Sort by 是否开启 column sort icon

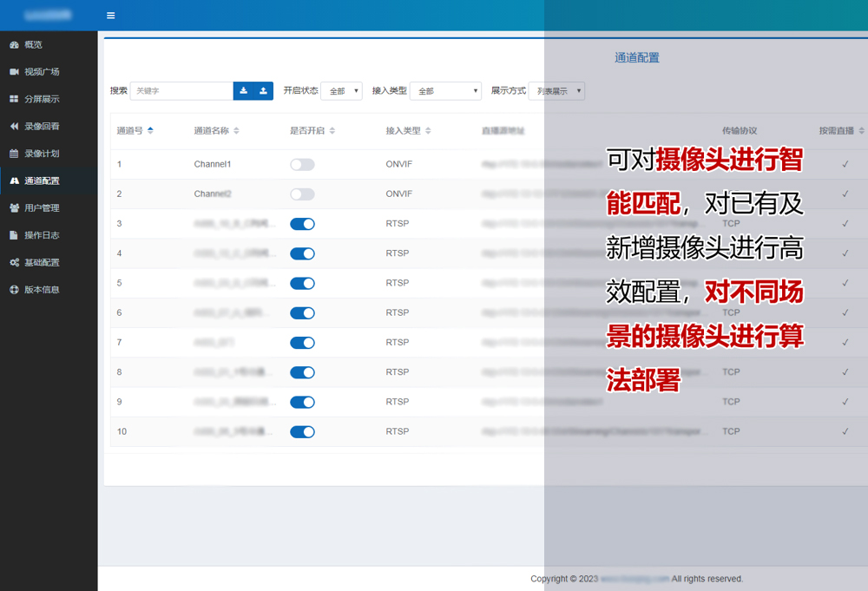332,131
